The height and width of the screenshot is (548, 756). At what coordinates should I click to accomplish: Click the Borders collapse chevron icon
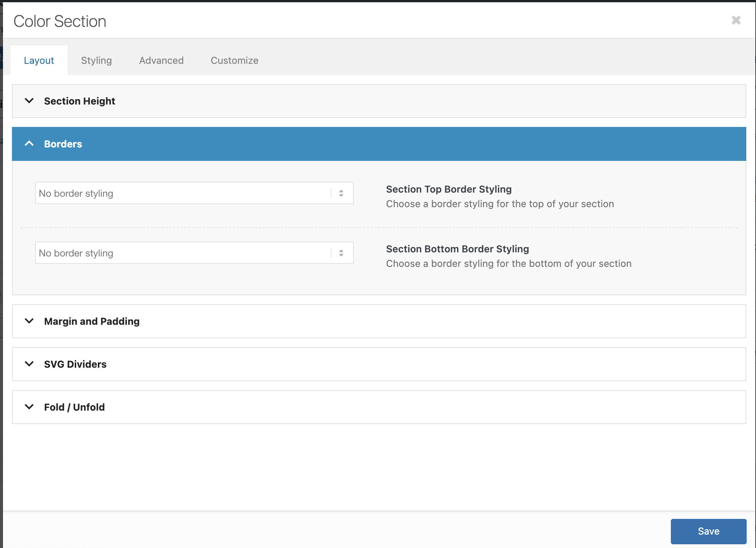29,144
